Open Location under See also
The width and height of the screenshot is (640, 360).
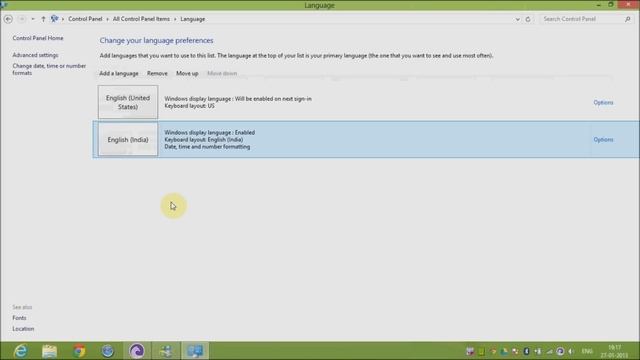coord(23,329)
